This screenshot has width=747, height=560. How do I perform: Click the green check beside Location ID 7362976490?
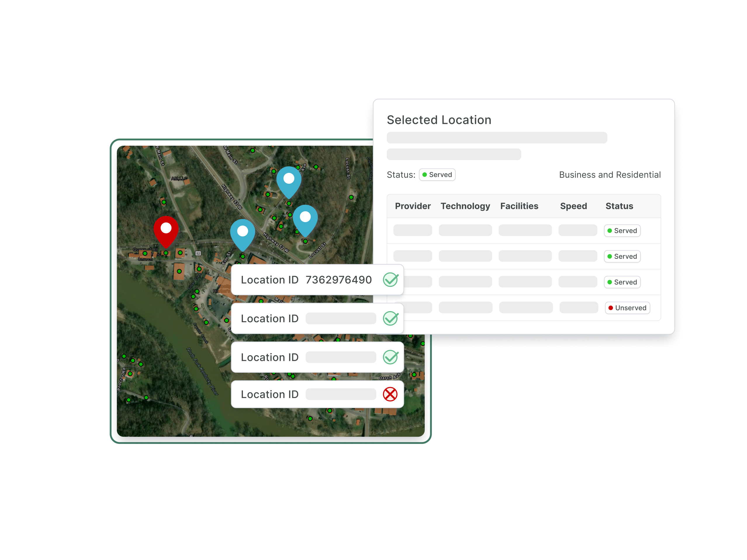tap(390, 280)
